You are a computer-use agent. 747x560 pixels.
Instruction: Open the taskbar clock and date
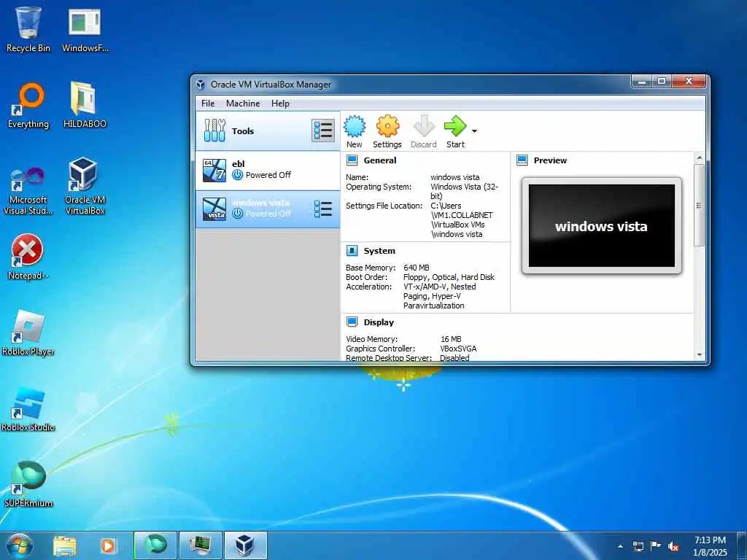point(710,546)
